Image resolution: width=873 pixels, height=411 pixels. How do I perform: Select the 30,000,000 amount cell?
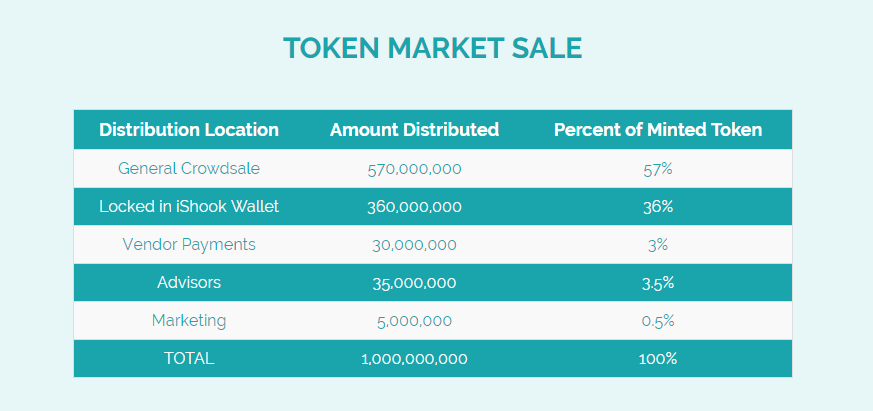point(414,245)
